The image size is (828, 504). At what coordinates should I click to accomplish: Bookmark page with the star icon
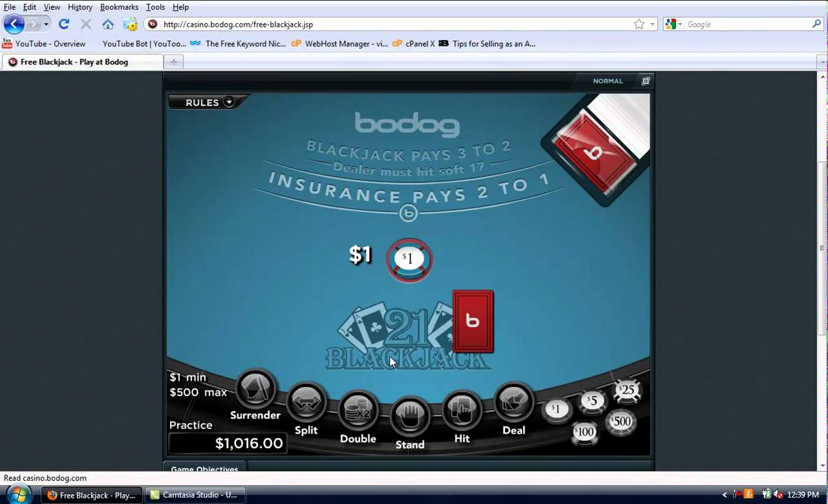639,24
